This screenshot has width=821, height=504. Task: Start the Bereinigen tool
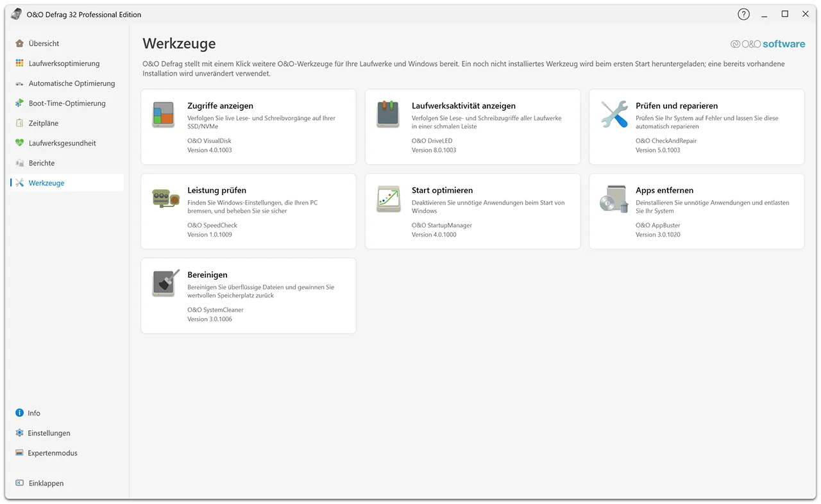(248, 296)
